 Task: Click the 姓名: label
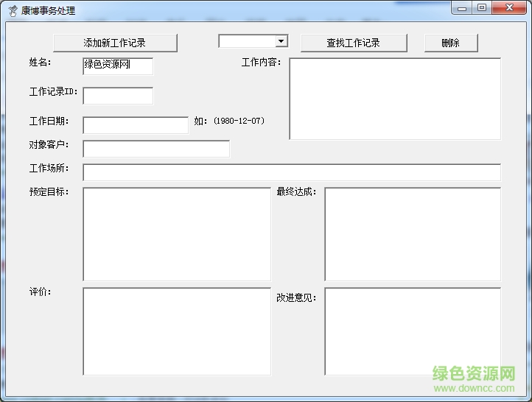[x=40, y=62]
